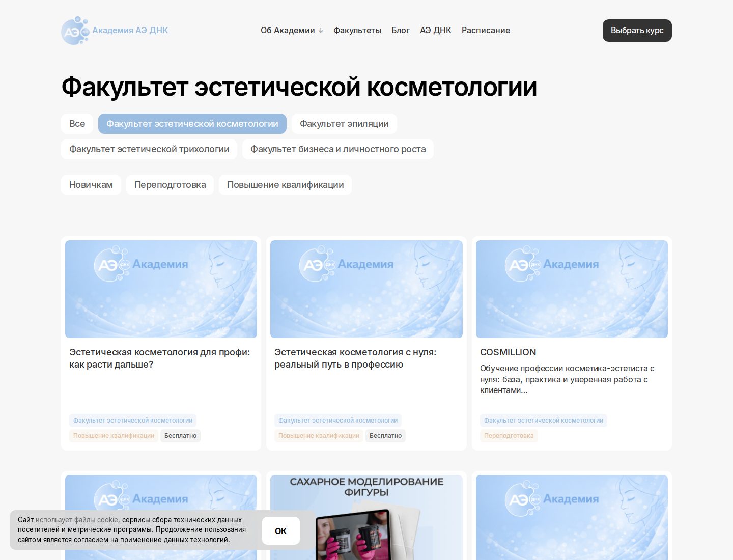Filter by Факультет бизнеса и личностного роста
Screen dimensions: 733x560
click(x=338, y=149)
